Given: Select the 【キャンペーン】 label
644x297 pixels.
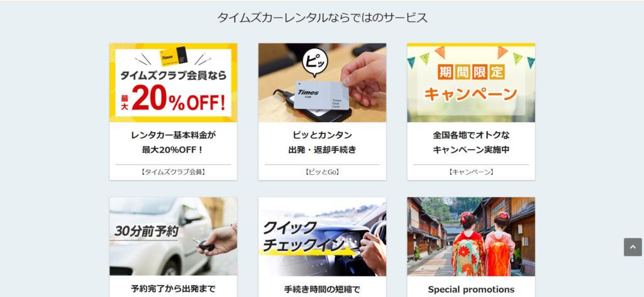Looking at the screenshot, I should point(471,172).
